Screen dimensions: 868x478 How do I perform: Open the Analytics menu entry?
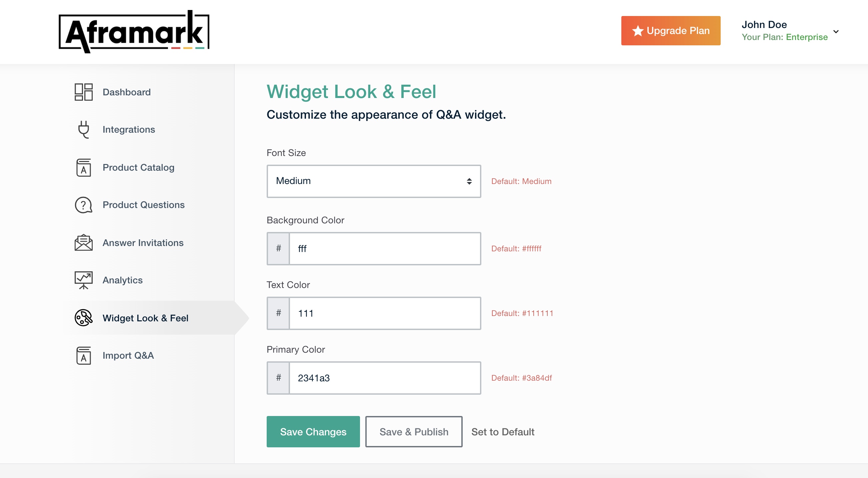point(123,280)
